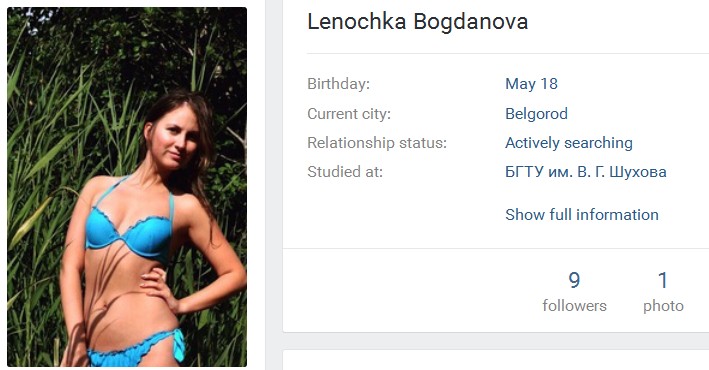Expand Show full information

(x=581, y=214)
